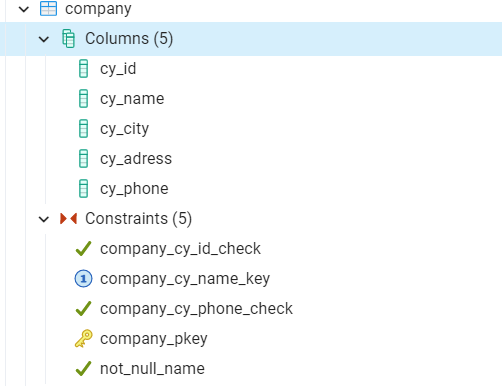This screenshot has width=502, height=386.
Task: Click the company table icon
Action: pos(49,9)
